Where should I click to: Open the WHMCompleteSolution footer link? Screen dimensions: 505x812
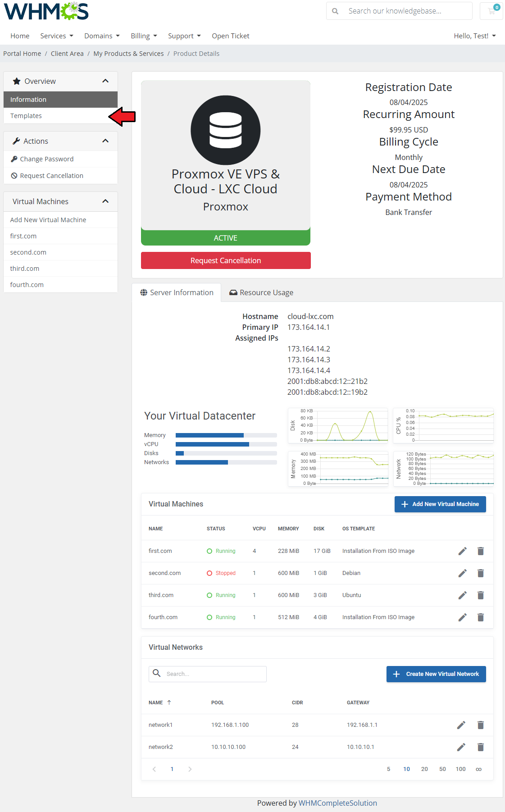[338, 803]
